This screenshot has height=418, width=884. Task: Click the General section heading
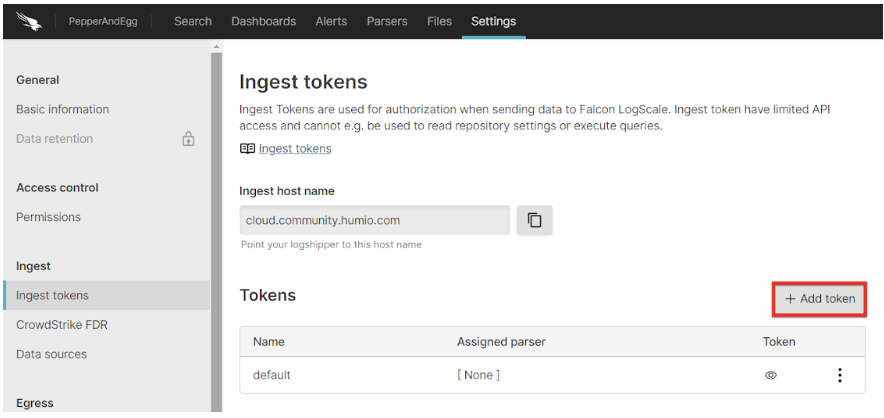coord(38,80)
